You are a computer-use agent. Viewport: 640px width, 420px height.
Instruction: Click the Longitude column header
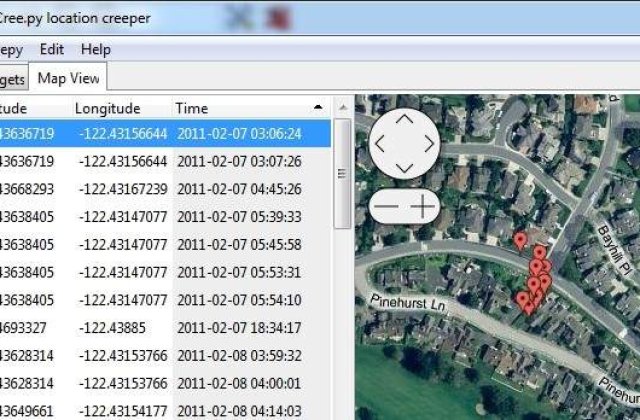pyautogui.click(x=107, y=108)
